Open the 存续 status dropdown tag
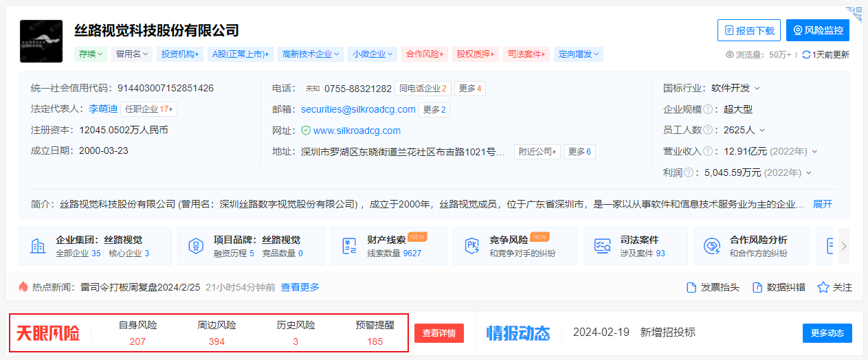The width and height of the screenshot is (868, 360). tap(91, 54)
